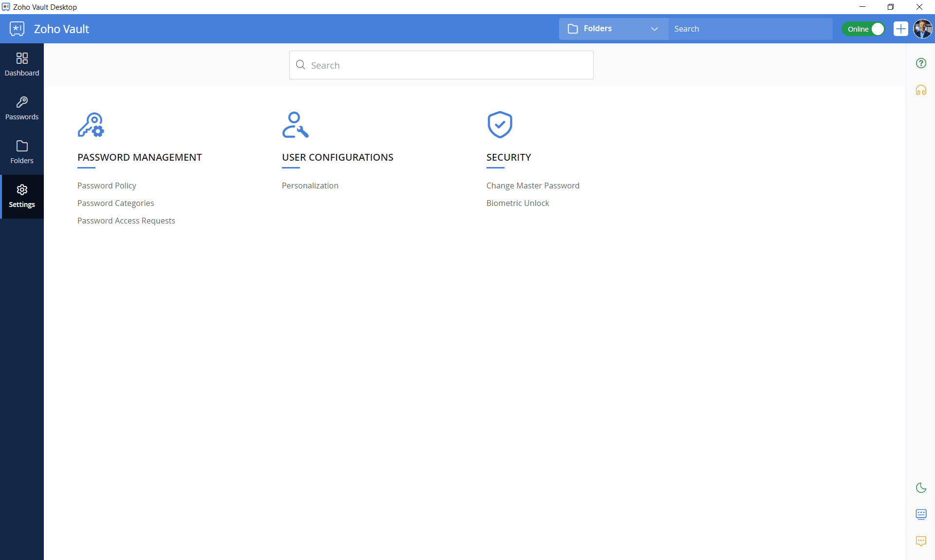The image size is (935, 560).
Task: Open the Passwords section in sidebar
Action: click(22, 109)
